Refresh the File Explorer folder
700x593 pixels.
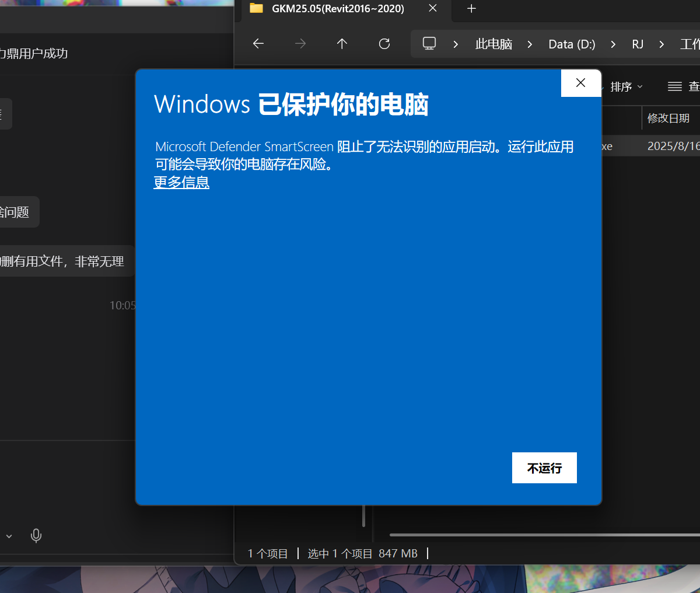[384, 44]
